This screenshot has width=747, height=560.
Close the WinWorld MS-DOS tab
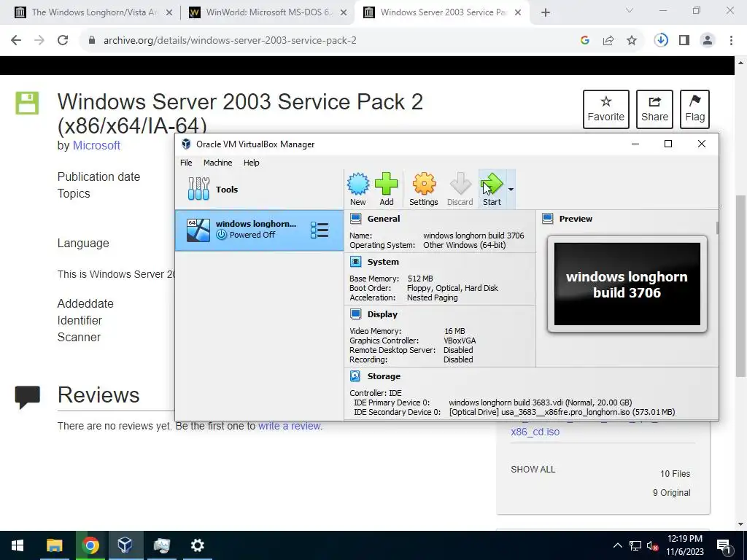(x=344, y=13)
